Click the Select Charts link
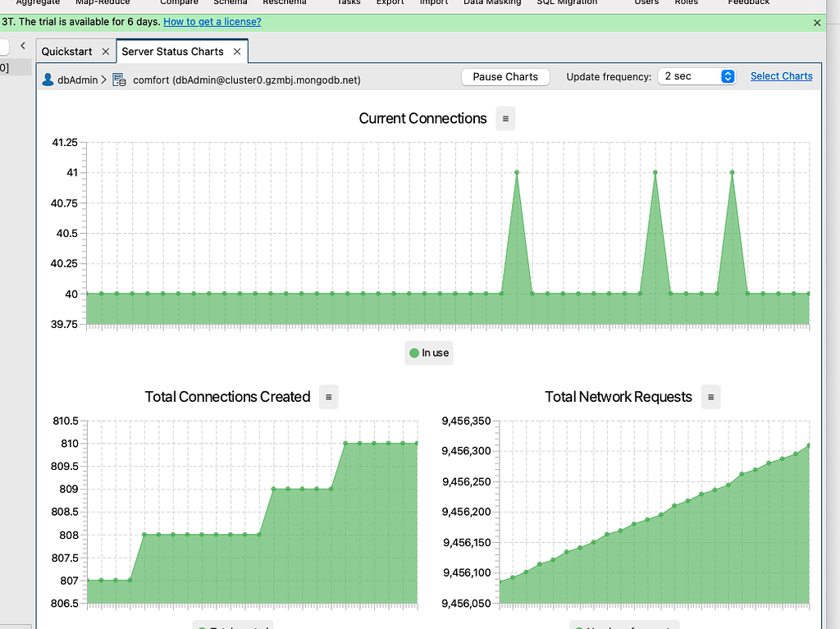 [x=781, y=76]
